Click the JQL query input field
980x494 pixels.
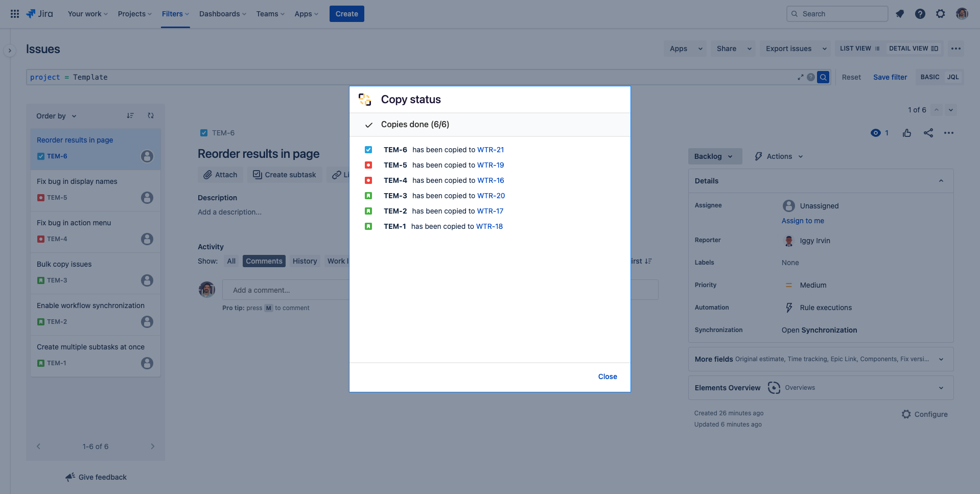click(x=409, y=77)
